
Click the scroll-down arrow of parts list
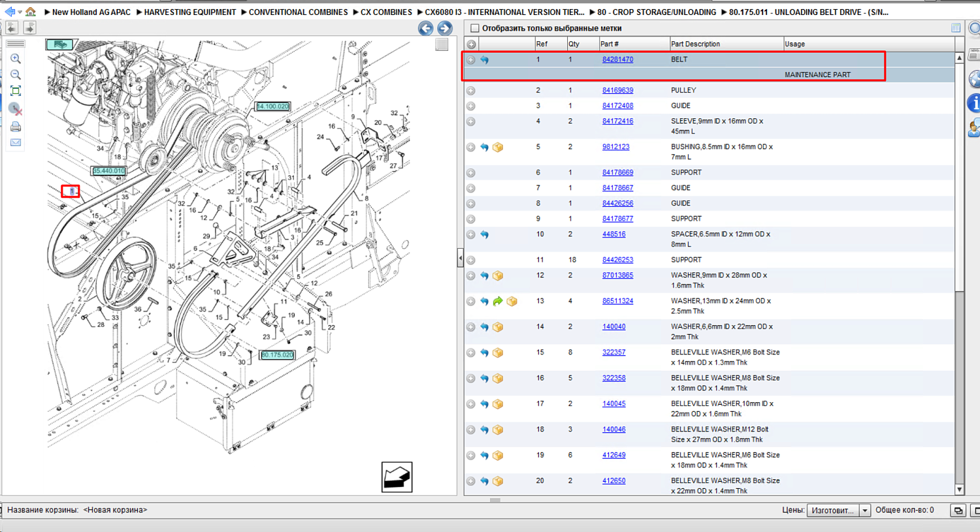click(x=959, y=490)
